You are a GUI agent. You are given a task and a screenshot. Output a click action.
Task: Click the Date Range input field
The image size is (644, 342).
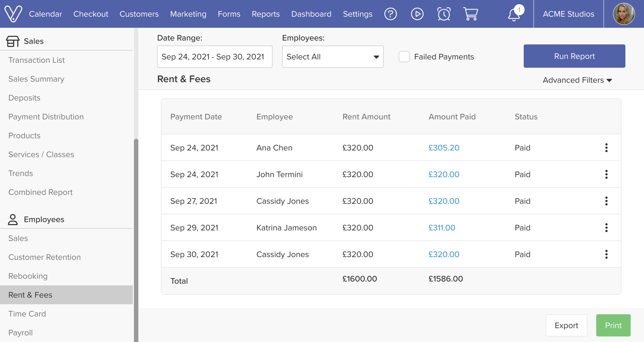coord(214,57)
